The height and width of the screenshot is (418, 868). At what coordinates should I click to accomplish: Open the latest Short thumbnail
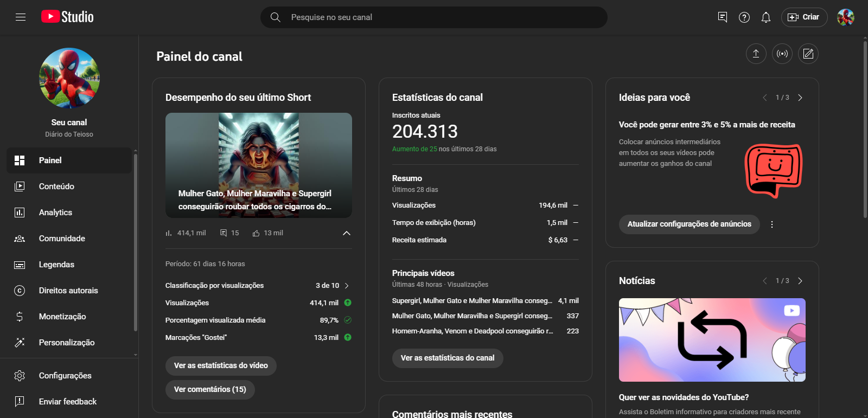(x=259, y=165)
